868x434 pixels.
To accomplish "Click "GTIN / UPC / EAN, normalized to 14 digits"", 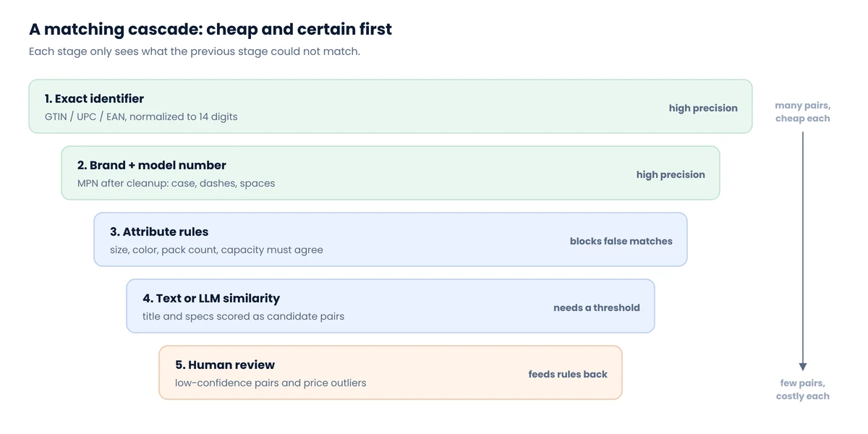I will 141,116.
